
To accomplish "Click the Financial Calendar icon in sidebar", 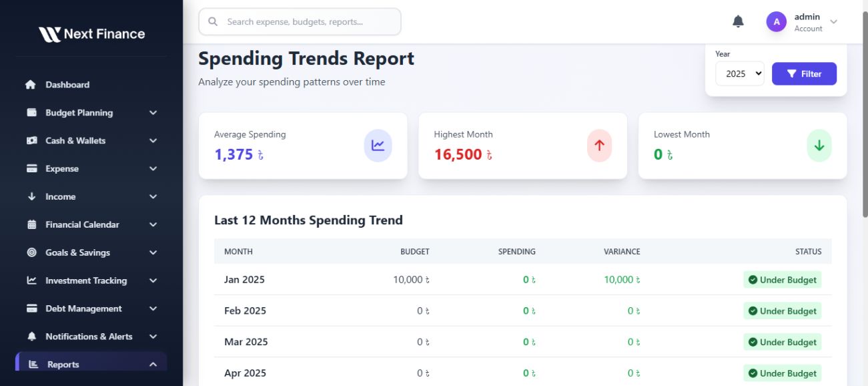I will coord(31,225).
